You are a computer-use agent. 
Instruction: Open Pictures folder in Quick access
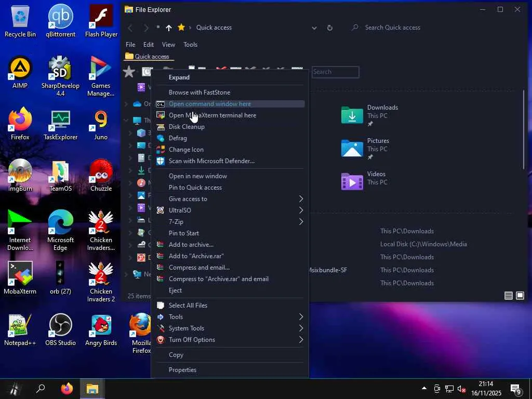coord(365,149)
